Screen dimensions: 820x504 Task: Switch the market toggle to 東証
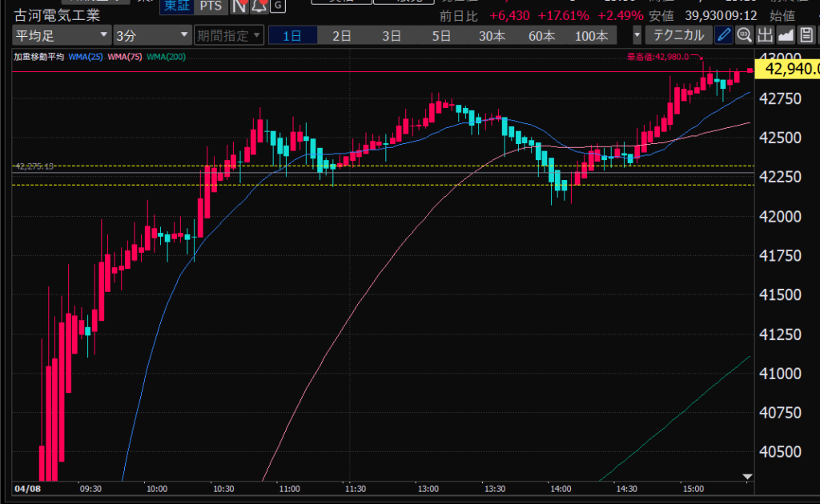(x=176, y=6)
